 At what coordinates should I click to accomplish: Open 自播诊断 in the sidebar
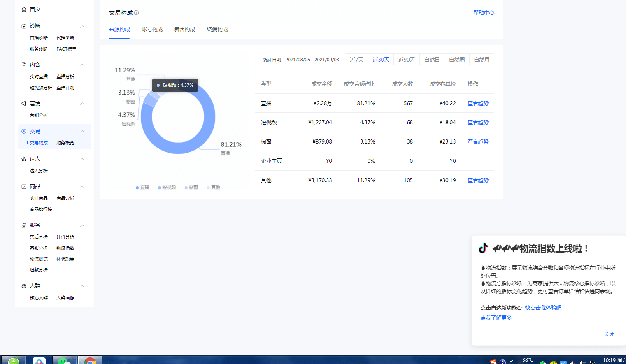tap(39, 38)
